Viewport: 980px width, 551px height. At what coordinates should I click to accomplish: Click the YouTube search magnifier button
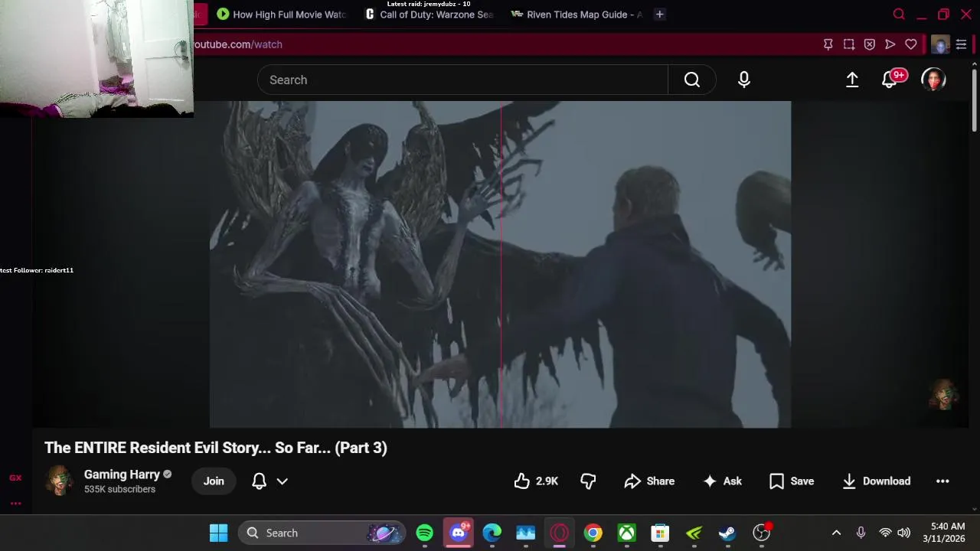tap(692, 80)
